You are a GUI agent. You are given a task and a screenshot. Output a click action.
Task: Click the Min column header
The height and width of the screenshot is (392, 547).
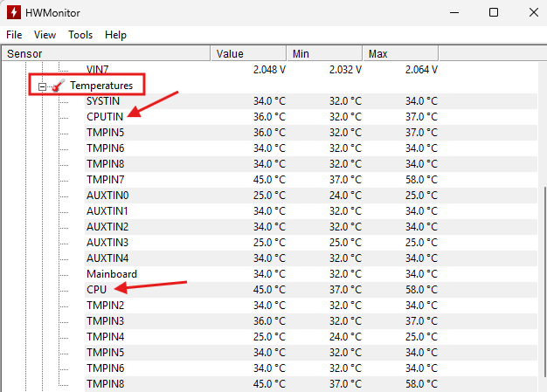click(324, 53)
